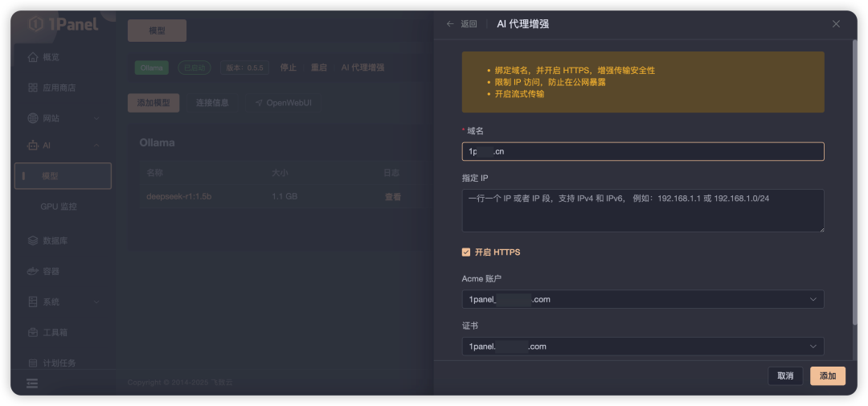
Task: Click the Ollama green tag
Action: [x=152, y=68]
